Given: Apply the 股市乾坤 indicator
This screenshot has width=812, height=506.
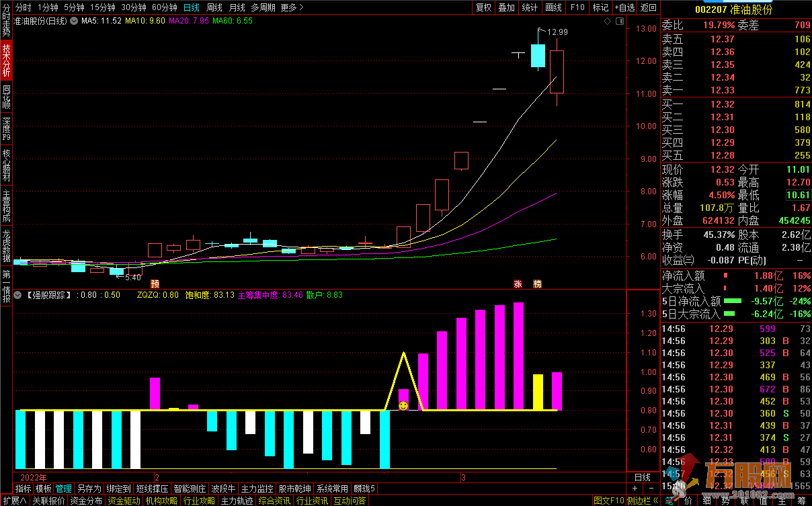Looking at the screenshot, I should [295, 489].
